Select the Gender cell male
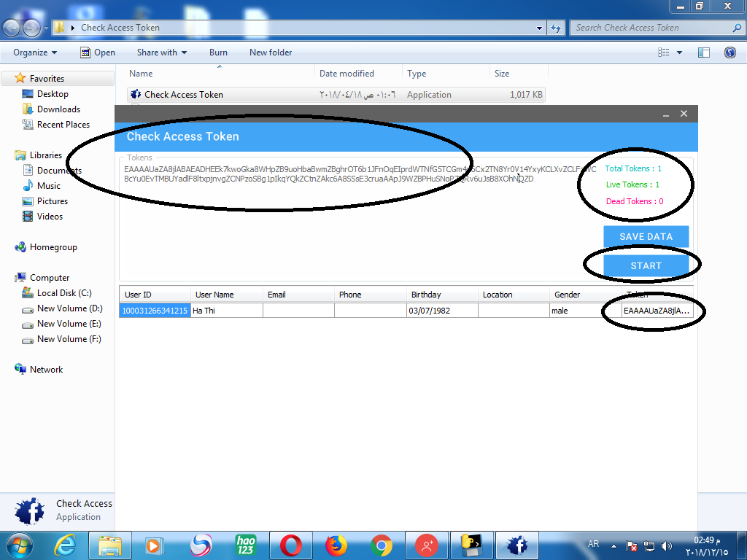 586,311
